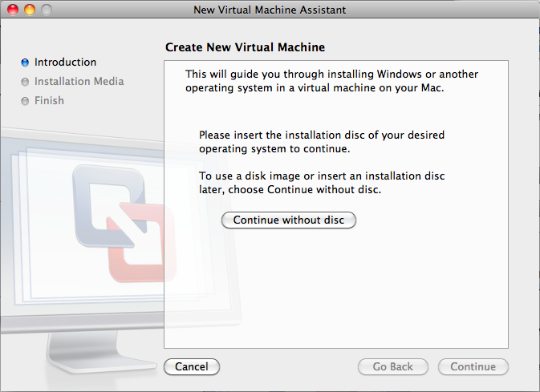Image resolution: width=540 pixels, height=392 pixels.
Task: Click the blue bullet beside Introduction
Action: tap(25, 63)
